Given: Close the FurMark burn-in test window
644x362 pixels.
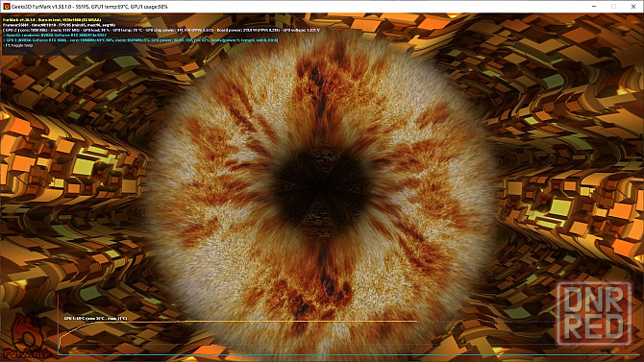Looking at the screenshot, I should coord(633,7).
